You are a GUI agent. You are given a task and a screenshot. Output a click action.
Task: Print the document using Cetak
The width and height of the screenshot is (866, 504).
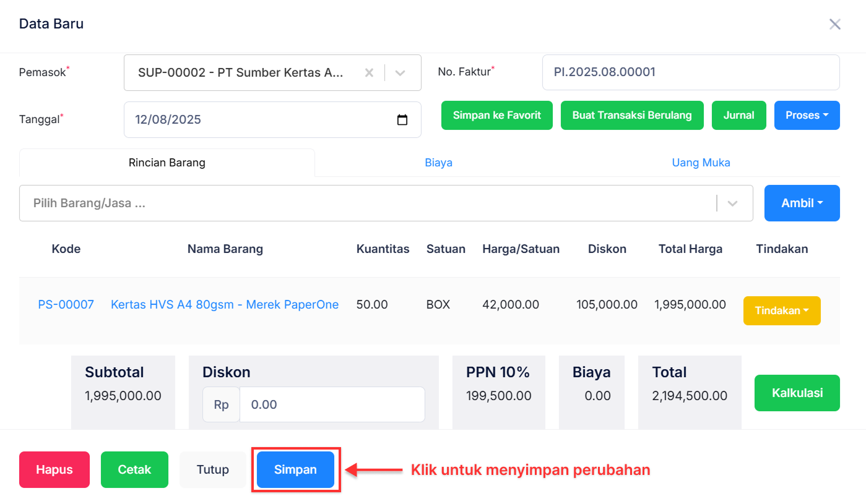(134, 469)
